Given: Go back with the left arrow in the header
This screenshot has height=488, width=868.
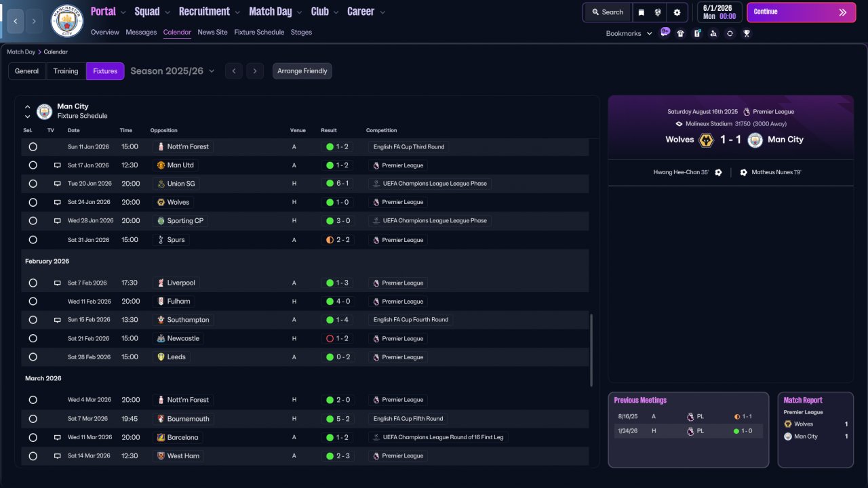Looking at the screenshot, I should [16, 21].
